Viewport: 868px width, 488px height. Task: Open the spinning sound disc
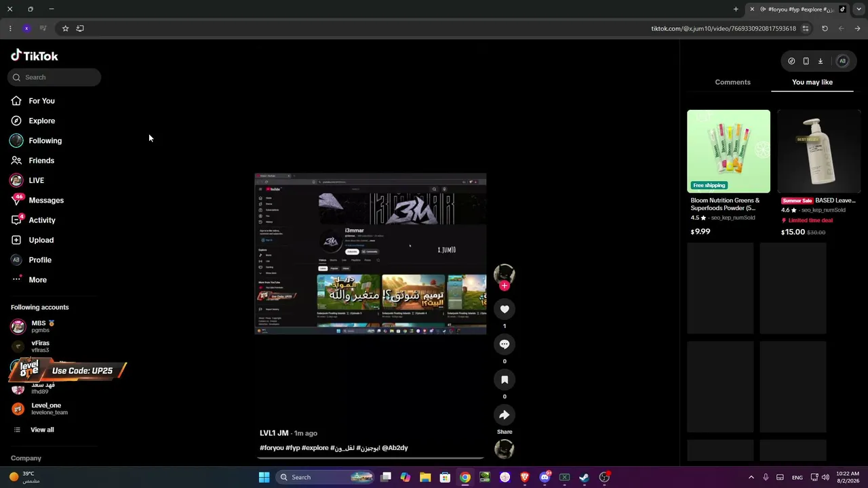pos(504,449)
